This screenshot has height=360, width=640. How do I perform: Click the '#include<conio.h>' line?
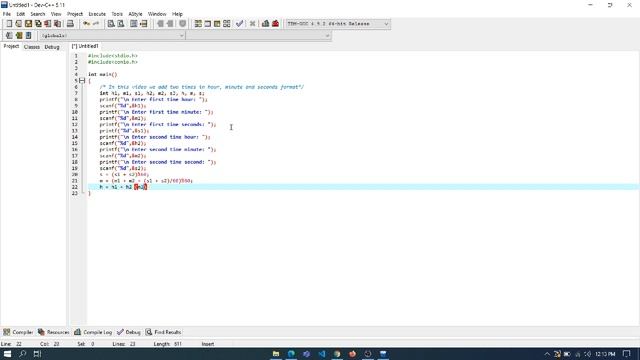(x=113, y=62)
